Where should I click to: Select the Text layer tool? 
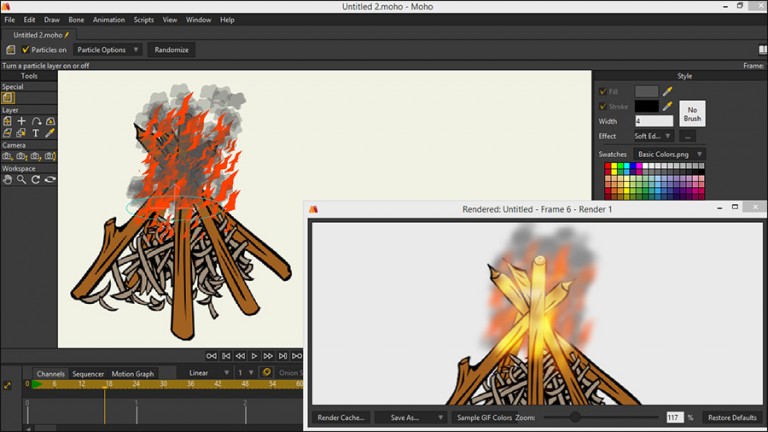(x=35, y=133)
